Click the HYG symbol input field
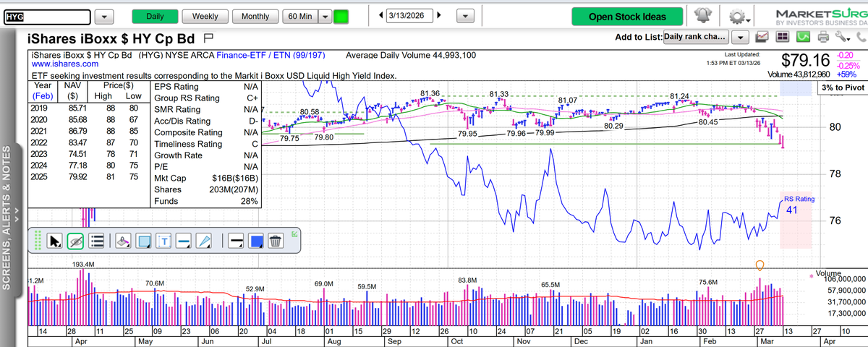The width and height of the screenshot is (868, 347). click(x=47, y=16)
